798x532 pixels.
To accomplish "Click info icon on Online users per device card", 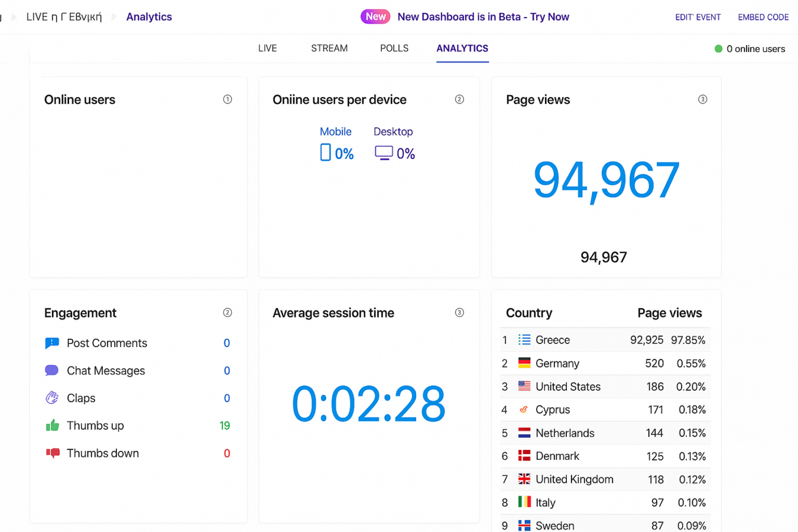I will pyautogui.click(x=459, y=99).
